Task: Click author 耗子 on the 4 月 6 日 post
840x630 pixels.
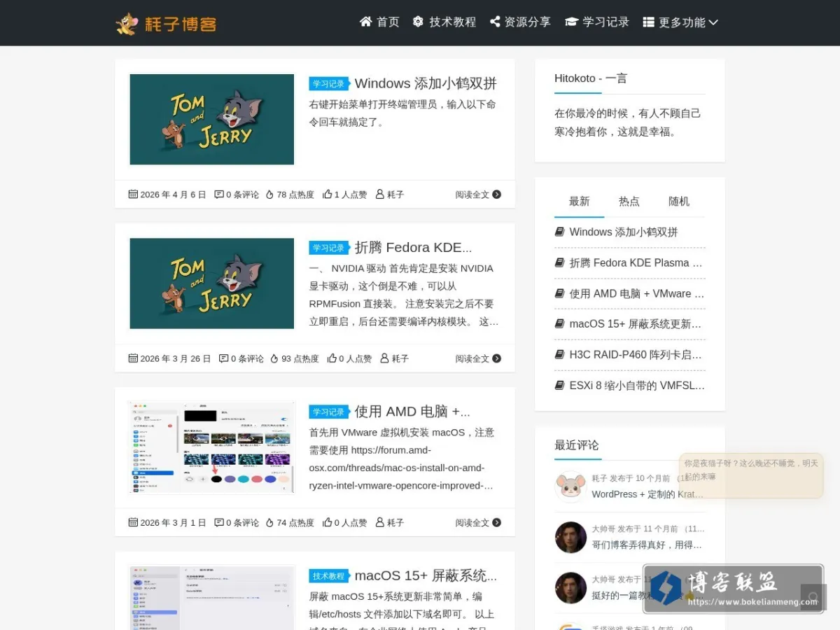Action: coord(390,194)
